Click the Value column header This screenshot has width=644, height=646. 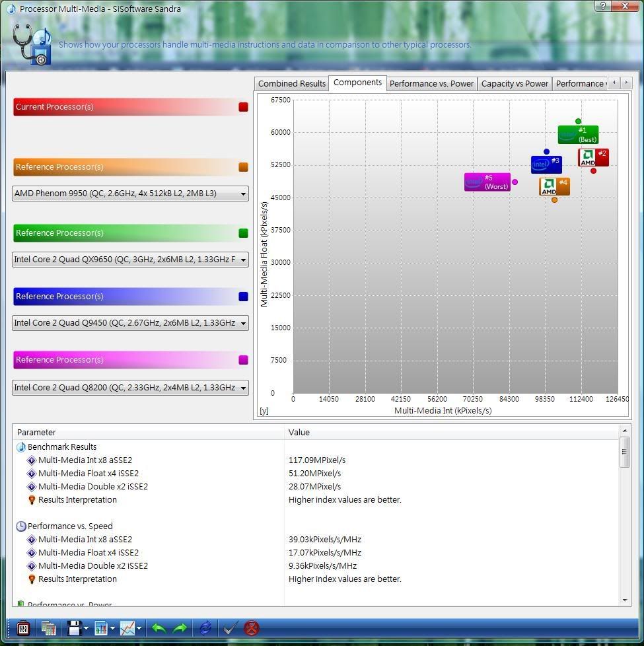452,432
